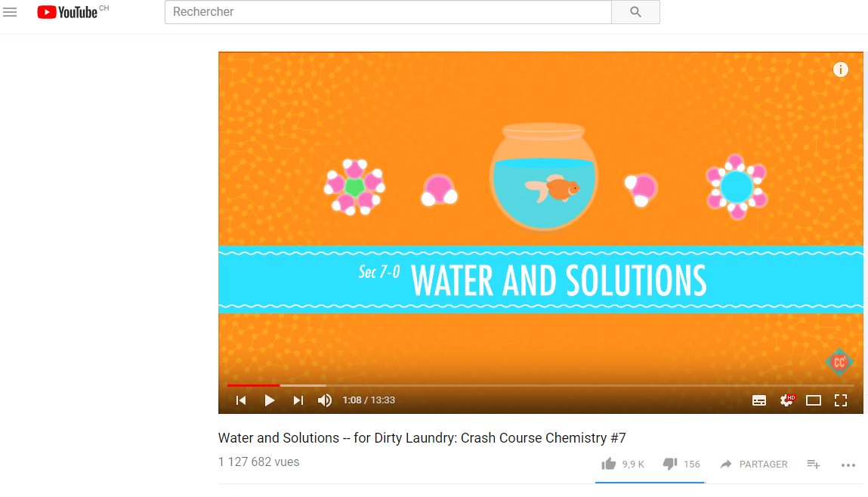Screen dimensions: 868x497
Task: Click the PARTAGER share button
Action: tap(753, 465)
